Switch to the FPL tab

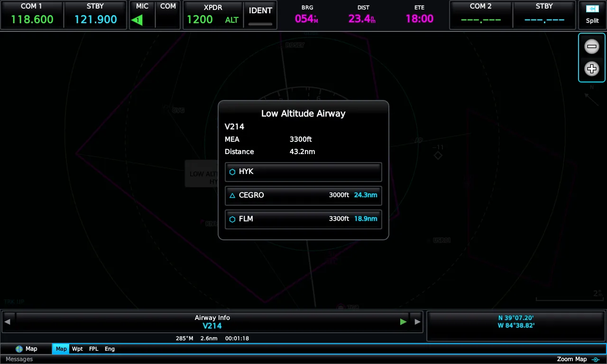(94, 349)
